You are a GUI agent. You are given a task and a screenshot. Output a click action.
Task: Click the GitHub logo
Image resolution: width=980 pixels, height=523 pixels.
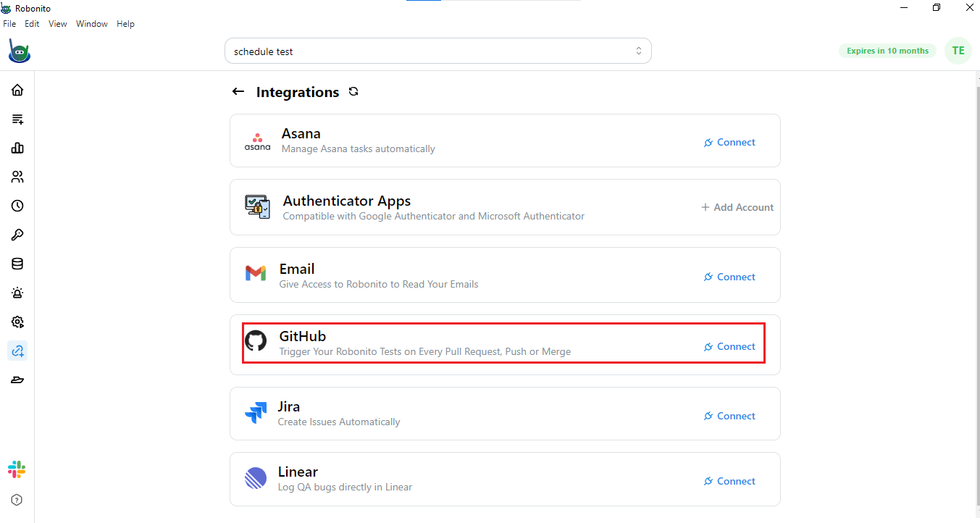[256, 340]
